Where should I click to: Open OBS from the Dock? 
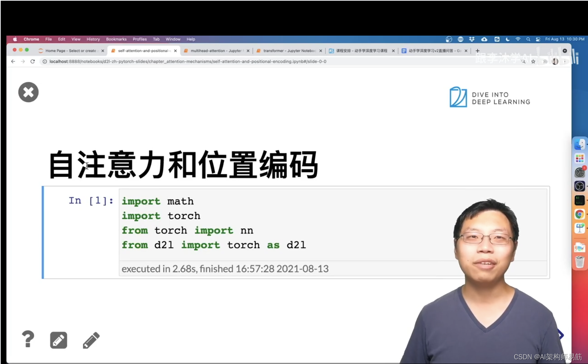pos(580,186)
